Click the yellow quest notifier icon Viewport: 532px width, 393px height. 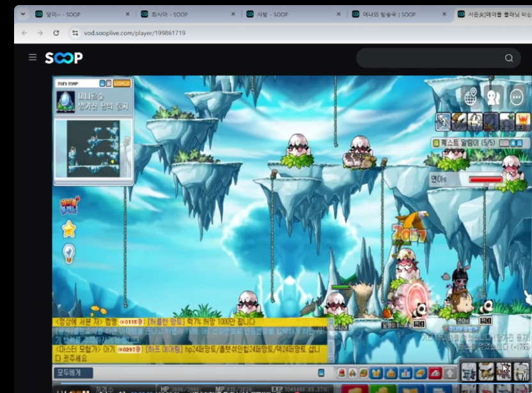[436, 143]
